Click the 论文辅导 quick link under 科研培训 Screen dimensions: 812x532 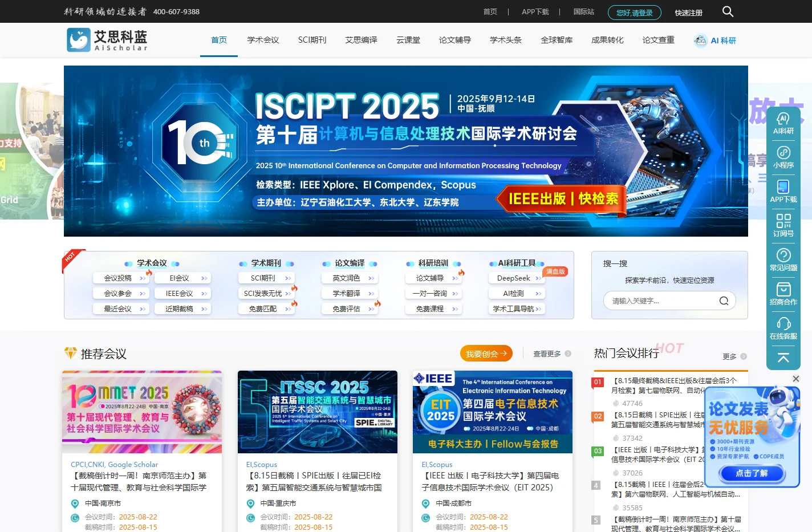[433, 278]
